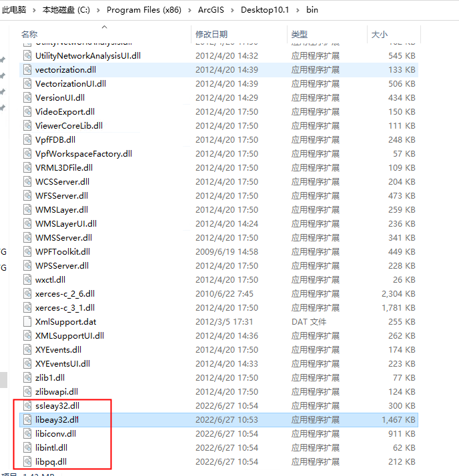This screenshot has width=459, height=476.
Task: Click date 2022/6/27 10:53
Action: 227,419
